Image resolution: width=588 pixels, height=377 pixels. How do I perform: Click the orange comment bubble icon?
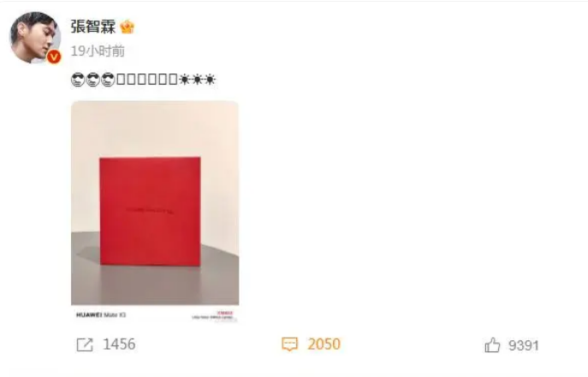coord(289,344)
